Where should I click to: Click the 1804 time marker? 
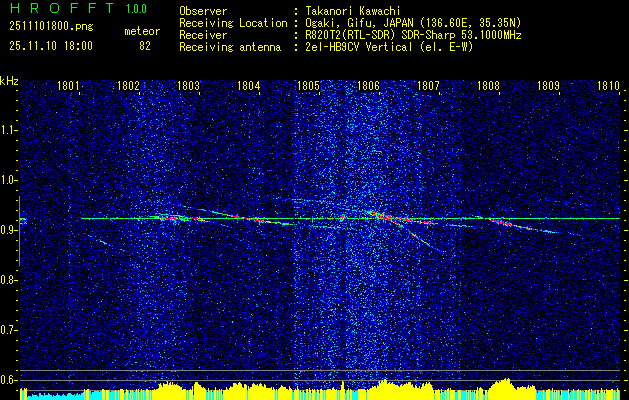pos(248,85)
